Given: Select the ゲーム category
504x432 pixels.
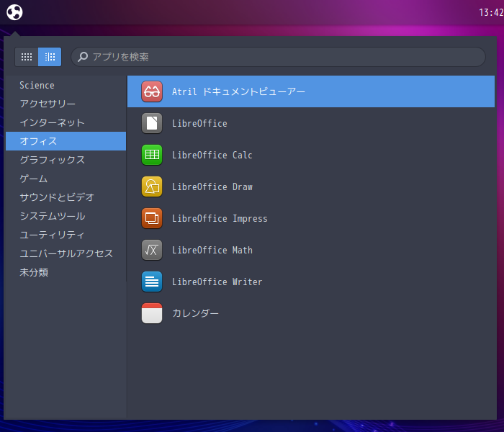Looking at the screenshot, I should click(66, 179).
